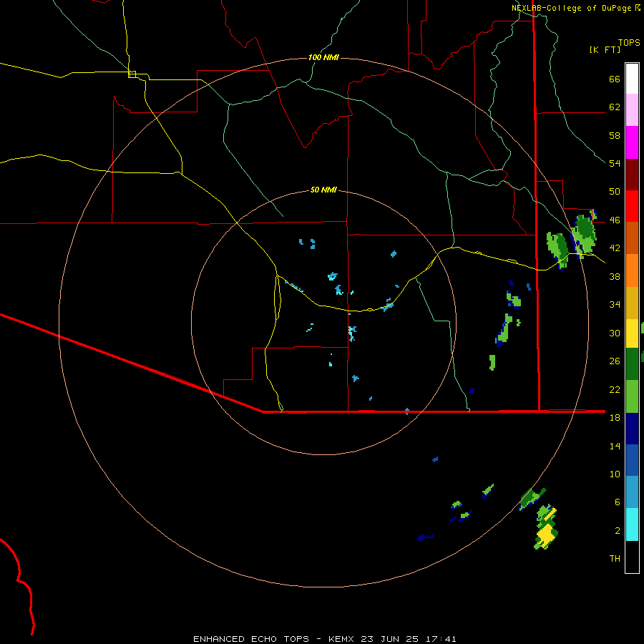Click the yellow legend swatch
Screen dimensions: 644x644
(x=632, y=333)
